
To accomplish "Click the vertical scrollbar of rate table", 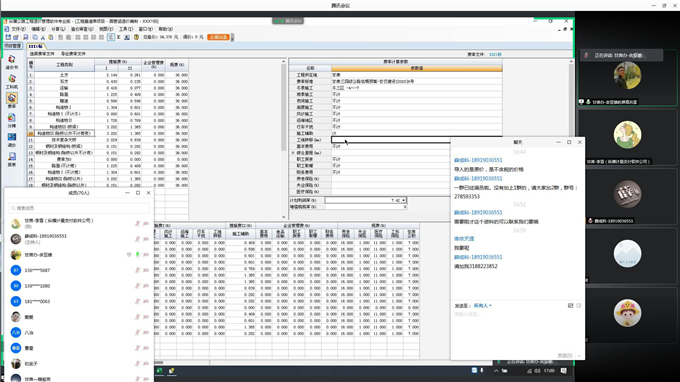I will click(284, 139).
